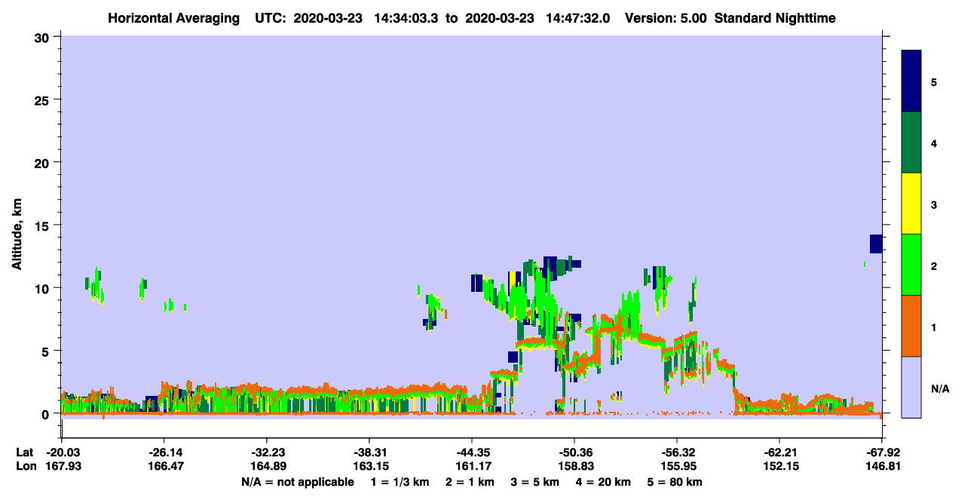Screen dimensions: 980x503
Task: Click the latitude value -38.31
Action: coord(369,452)
